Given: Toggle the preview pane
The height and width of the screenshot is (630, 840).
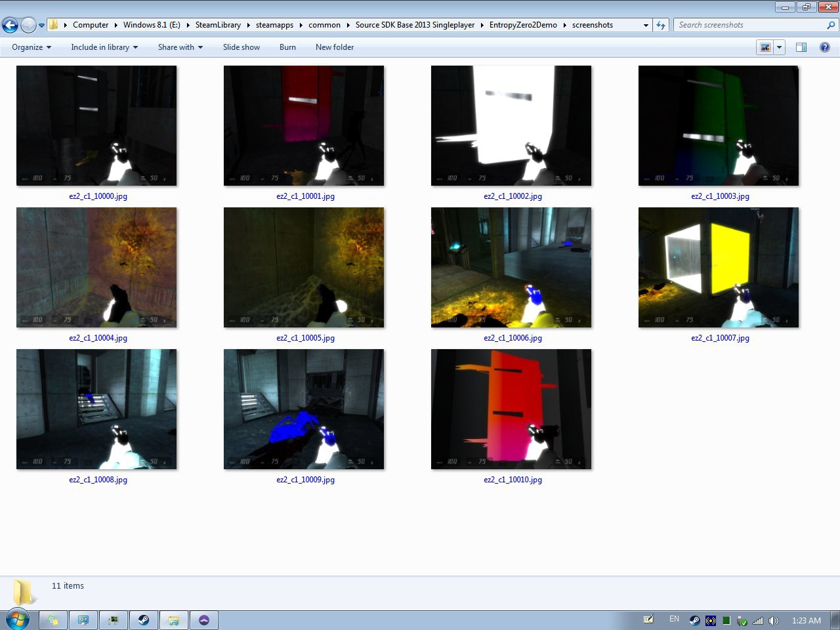Looking at the screenshot, I should [801, 47].
